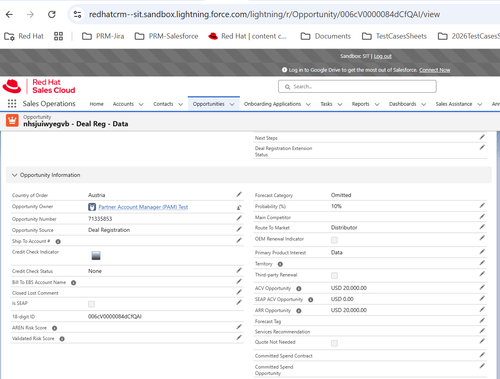500x379 pixels.
Task: Edit the Probability (%) field
Action: point(482,205)
